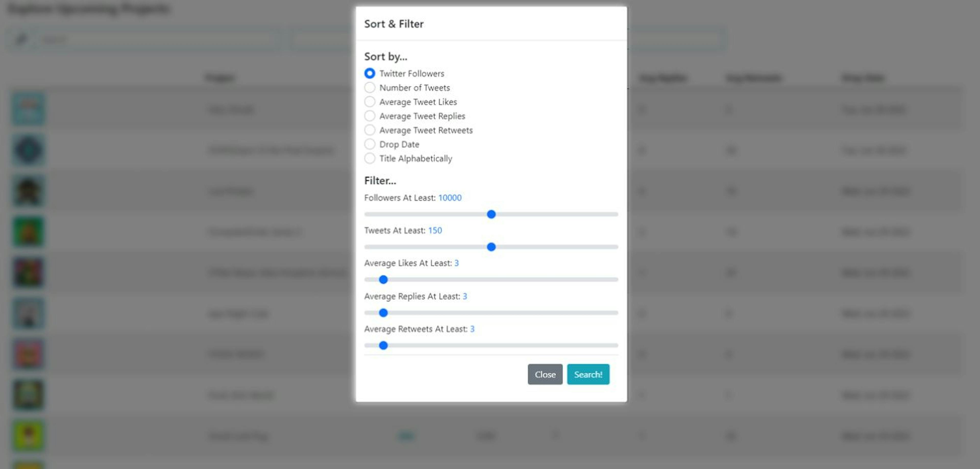Close the Sort & Filter dialog

(545, 374)
